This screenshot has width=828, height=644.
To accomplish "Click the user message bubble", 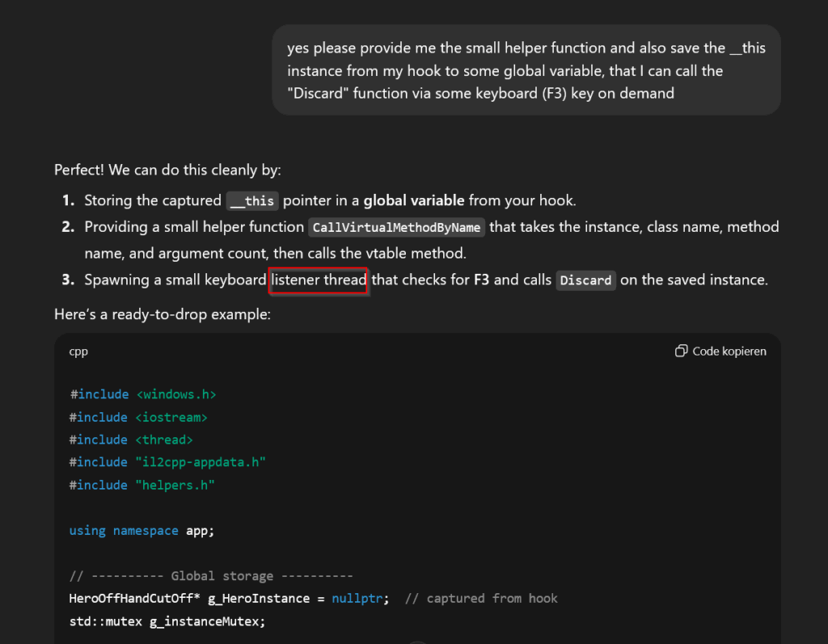I will (526, 70).
